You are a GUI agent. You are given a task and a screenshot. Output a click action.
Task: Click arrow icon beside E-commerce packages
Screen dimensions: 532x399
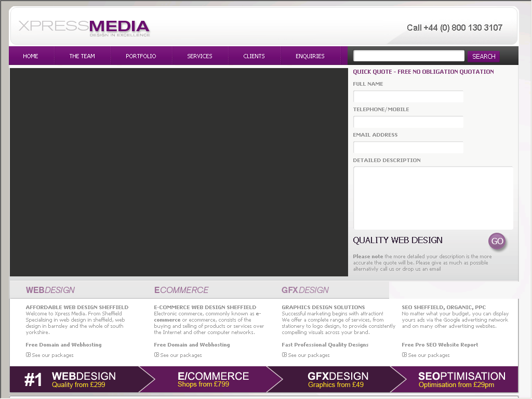pyautogui.click(x=156, y=355)
